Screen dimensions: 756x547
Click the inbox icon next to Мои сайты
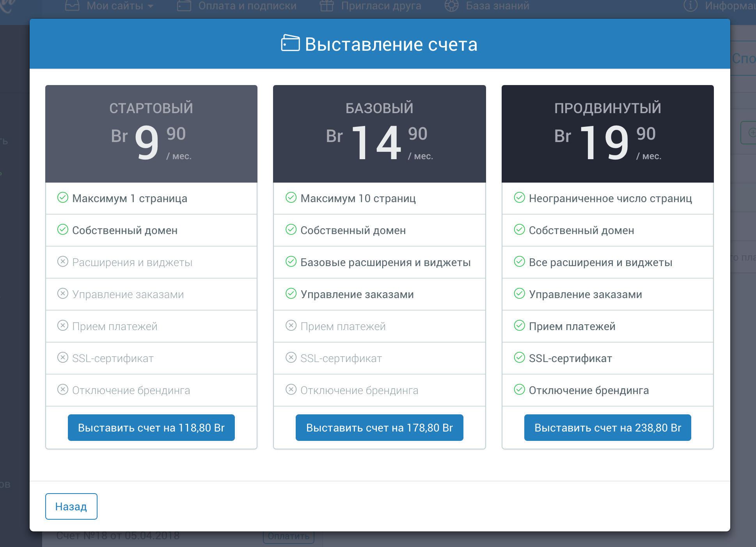click(72, 5)
